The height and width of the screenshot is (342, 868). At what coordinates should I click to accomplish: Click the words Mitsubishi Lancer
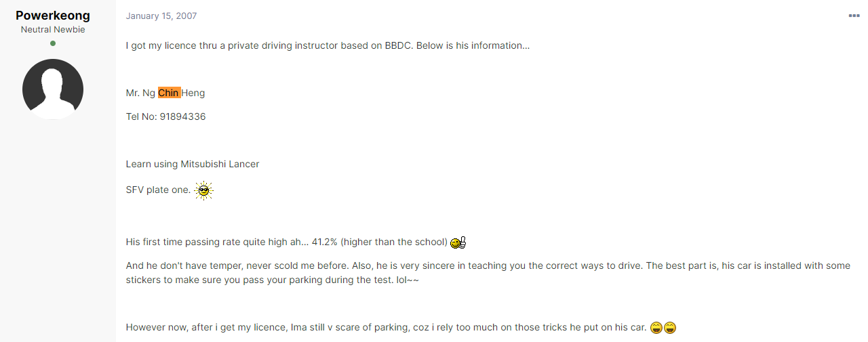tap(220, 164)
